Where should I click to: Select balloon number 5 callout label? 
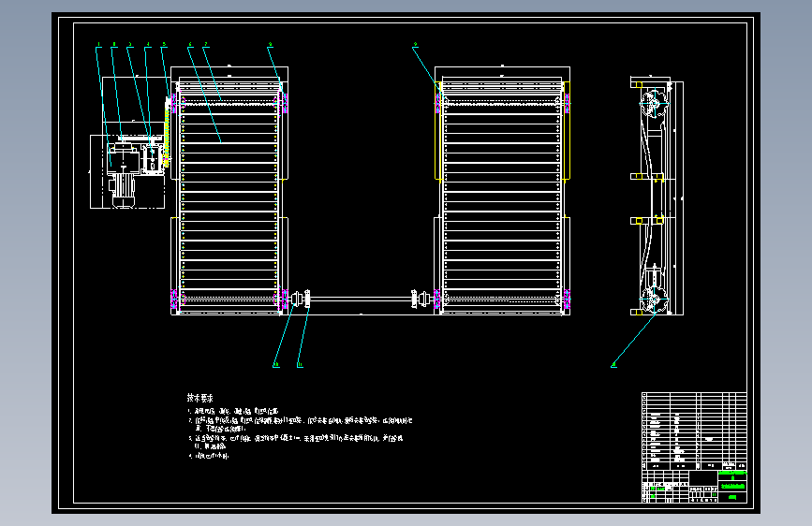(164, 45)
